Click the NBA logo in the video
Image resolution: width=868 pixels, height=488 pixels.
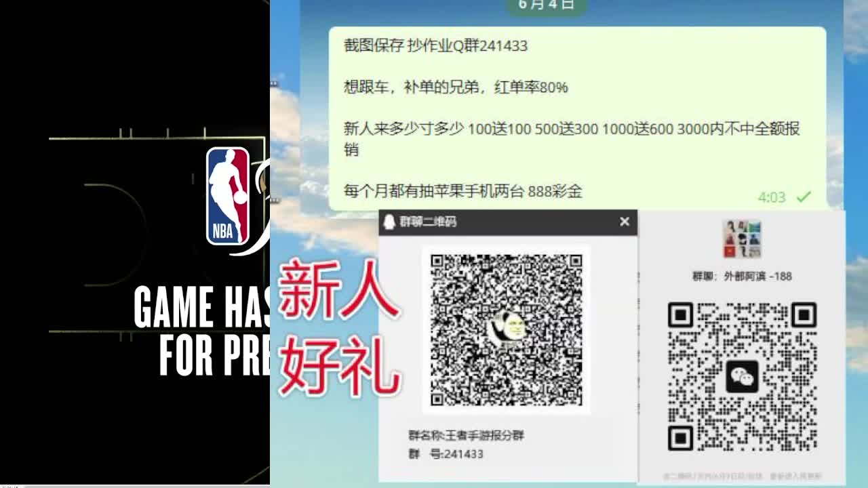pyautogui.click(x=228, y=196)
